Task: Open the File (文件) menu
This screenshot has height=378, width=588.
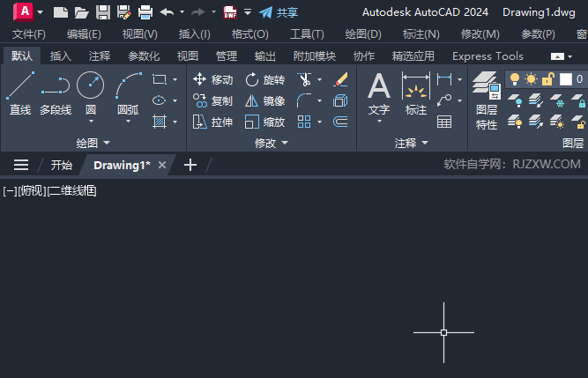Action: pos(29,34)
